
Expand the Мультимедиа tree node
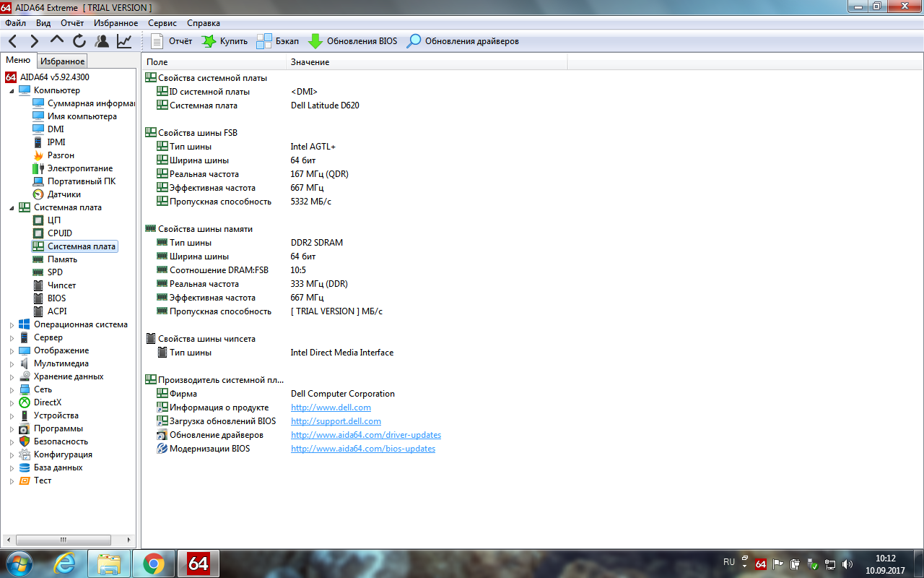pyautogui.click(x=12, y=364)
